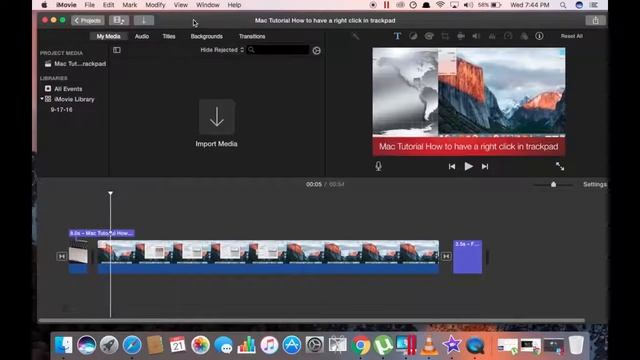The height and width of the screenshot is (360, 640).
Task: Toggle the sidebar libraries list visibility
Action: pos(117,50)
